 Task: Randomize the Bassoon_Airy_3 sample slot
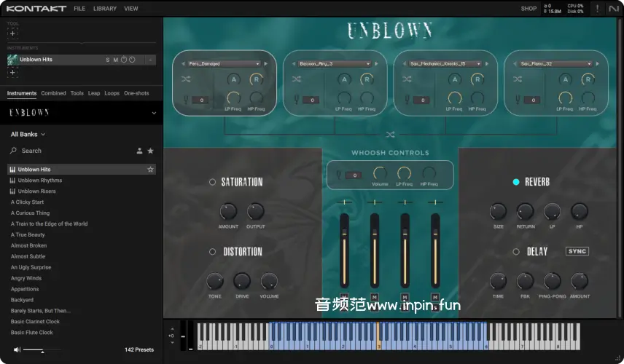tap(297, 79)
